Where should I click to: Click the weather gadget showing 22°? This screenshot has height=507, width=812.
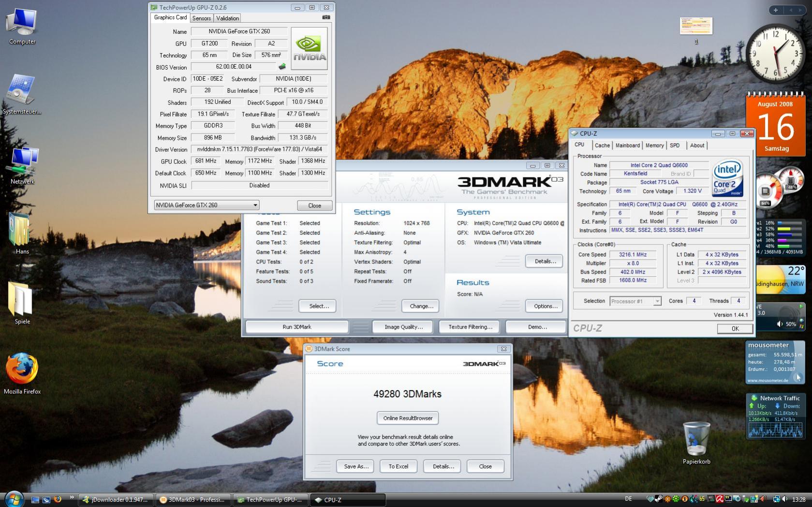click(780, 279)
